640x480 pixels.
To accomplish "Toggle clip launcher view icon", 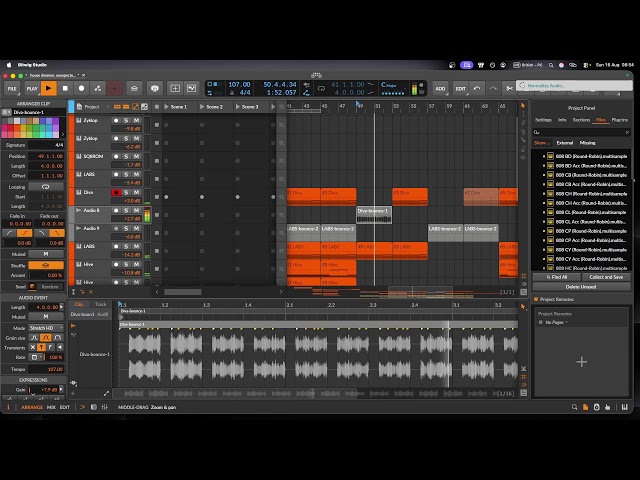I will (117, 107).
